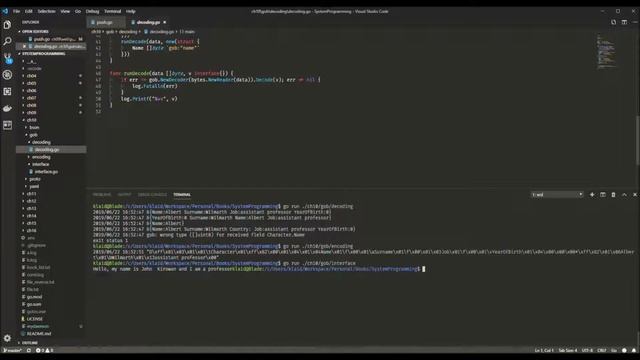Screen dimensions: 640x360
Task: Split the terminal panel
Action: tap(603, 195)
